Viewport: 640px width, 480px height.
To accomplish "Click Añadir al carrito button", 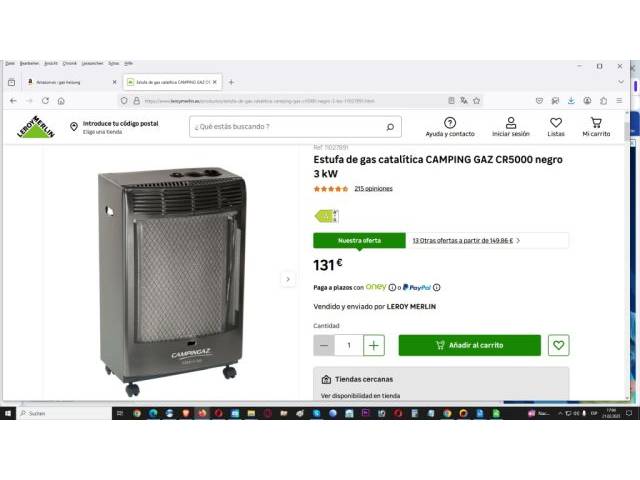I will click(470, 345).
